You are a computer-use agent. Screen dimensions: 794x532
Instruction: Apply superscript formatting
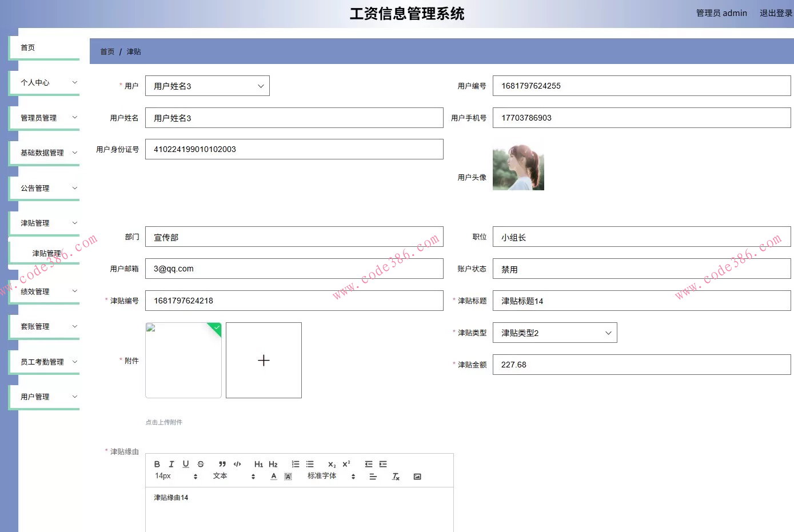tap(346, 464)
